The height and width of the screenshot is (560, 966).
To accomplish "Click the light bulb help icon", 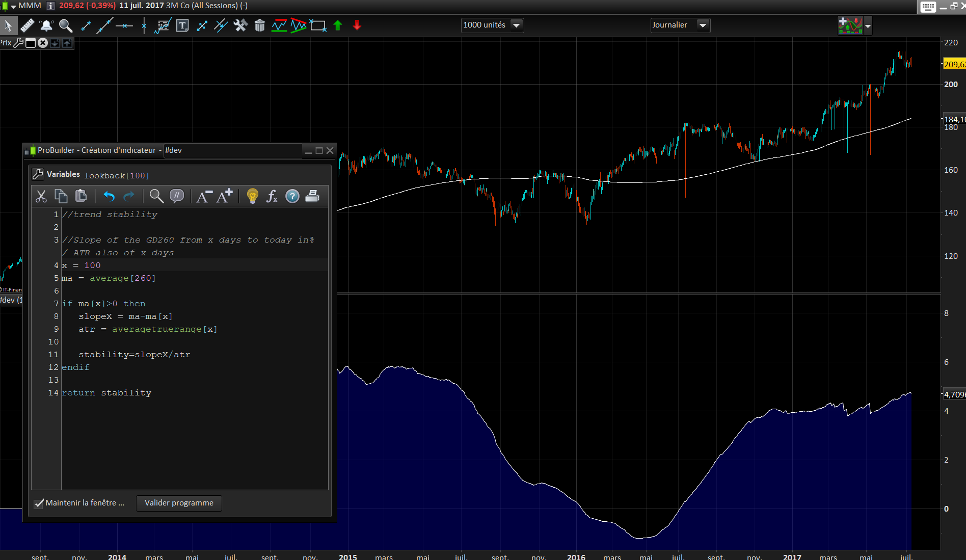I will click(x=252, y=196).
